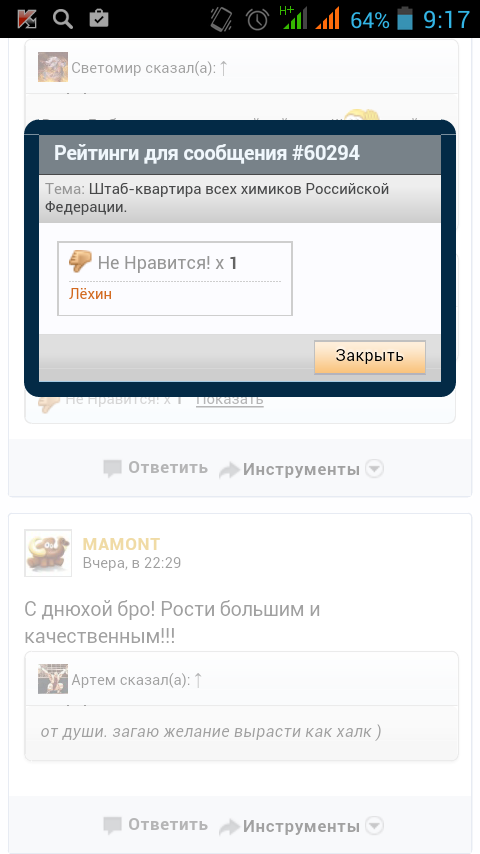Expand Инструменты dropdown under MAMONT's post
The width and height of the screenshot is (480, 854).
(374, 827)
